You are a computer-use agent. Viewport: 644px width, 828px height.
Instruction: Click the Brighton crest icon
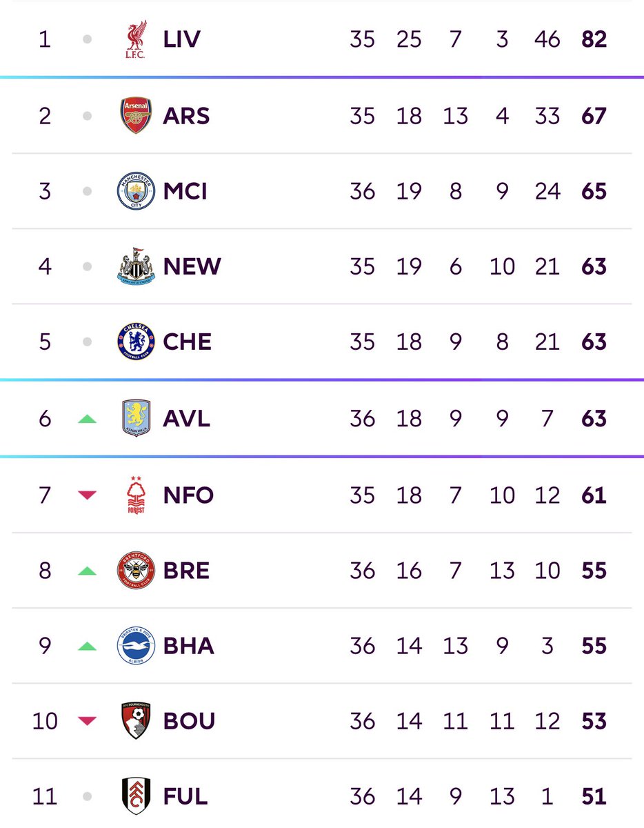click(137, 646)
